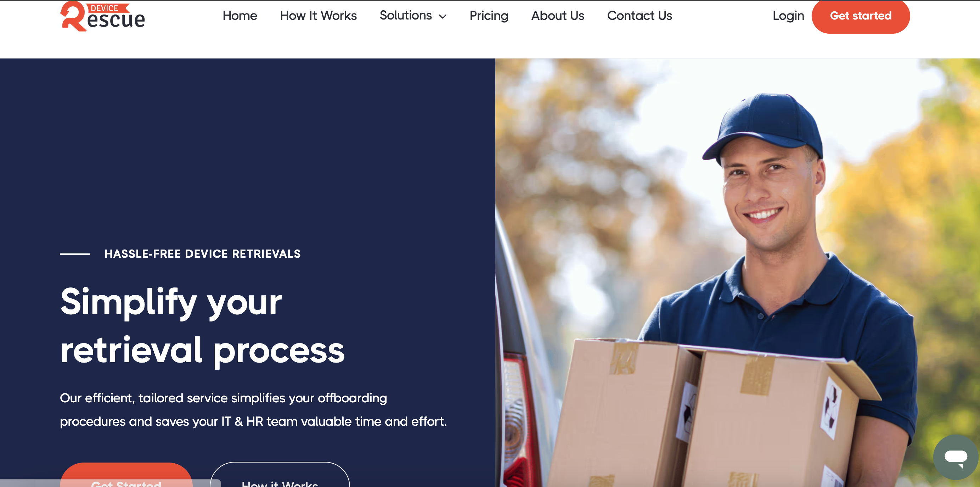980x487 pixels.
Task: Click the About Us navigation icon
Action: click(x=558, y=16)
